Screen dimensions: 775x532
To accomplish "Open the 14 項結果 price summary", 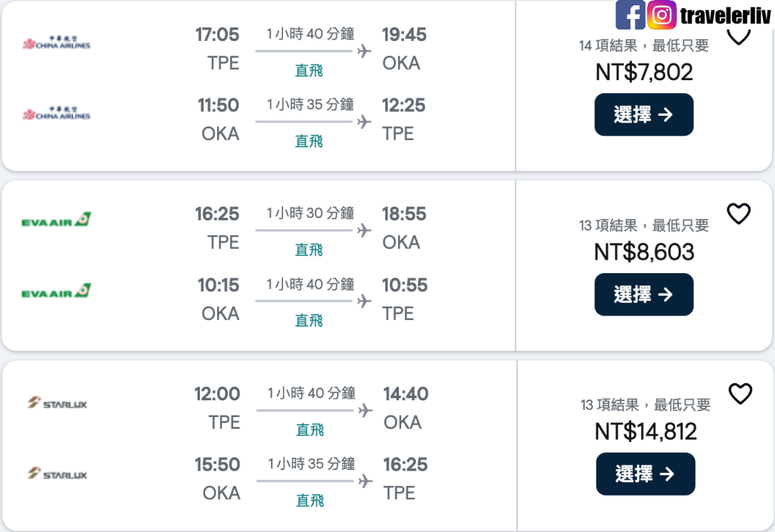I will click(644, 46).
